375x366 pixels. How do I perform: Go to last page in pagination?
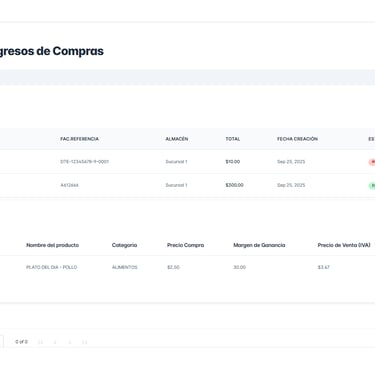click(x=85, y=342)
